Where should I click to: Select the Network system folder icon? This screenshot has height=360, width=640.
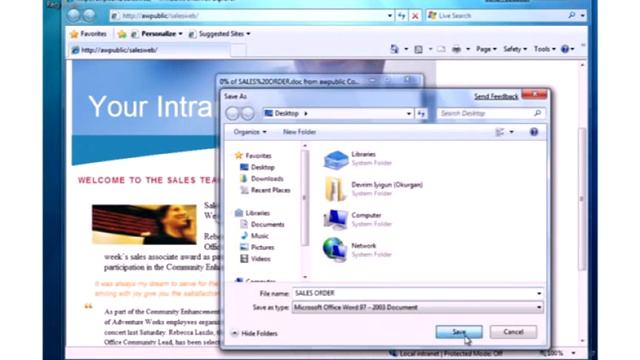coord(335,250)
